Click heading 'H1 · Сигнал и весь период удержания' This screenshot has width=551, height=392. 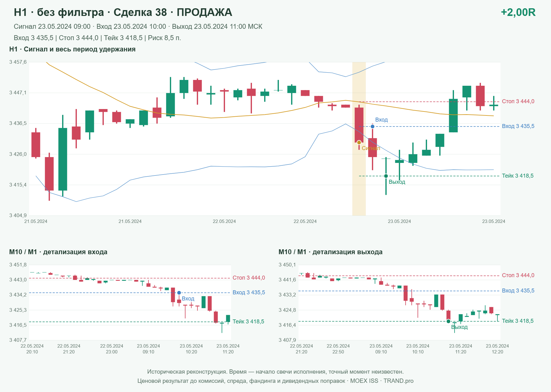point(72,49)
